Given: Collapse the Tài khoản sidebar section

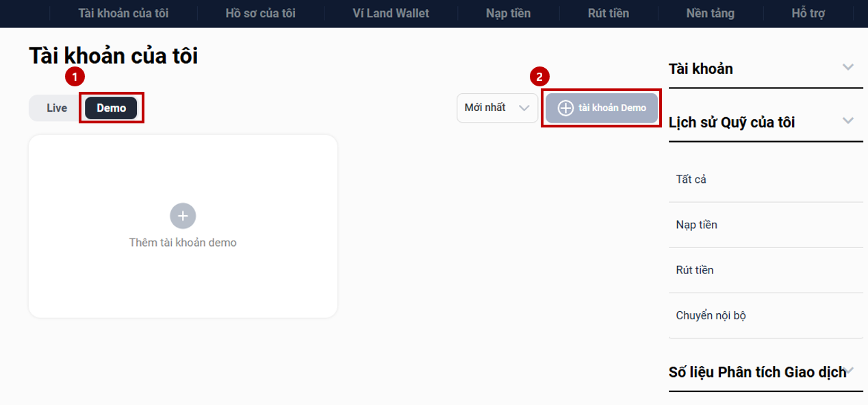Looking at the screenshot, I should pos(848,67).
